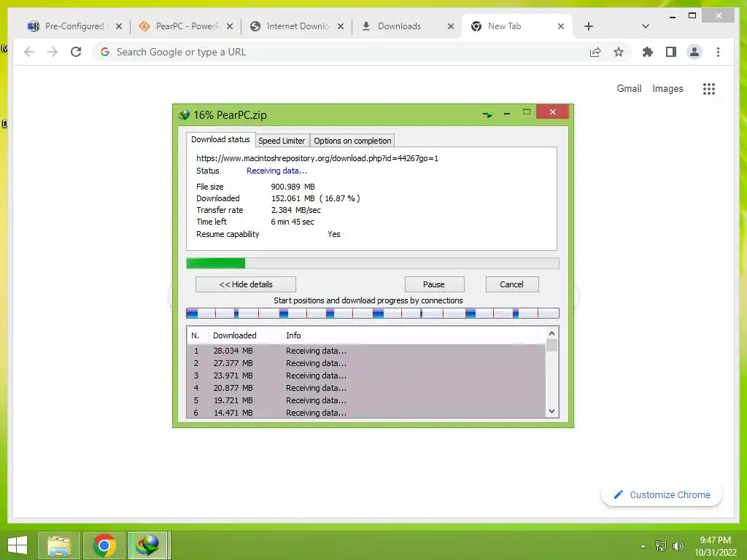Show hidden system tray icons
Viewport: 747px width, 560px height.
pyautogui.click(x=643, y=546)
